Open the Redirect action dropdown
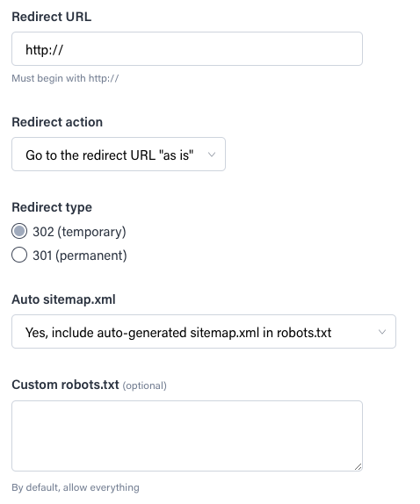This screenshot has width=420, height=504. pyautogui.click(x=119, y=155)
